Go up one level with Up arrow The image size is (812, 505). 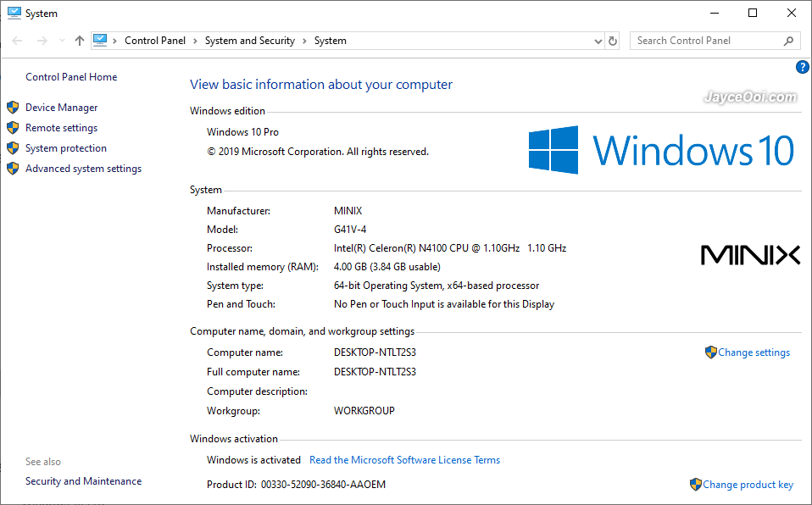click(x=79, y=41)
